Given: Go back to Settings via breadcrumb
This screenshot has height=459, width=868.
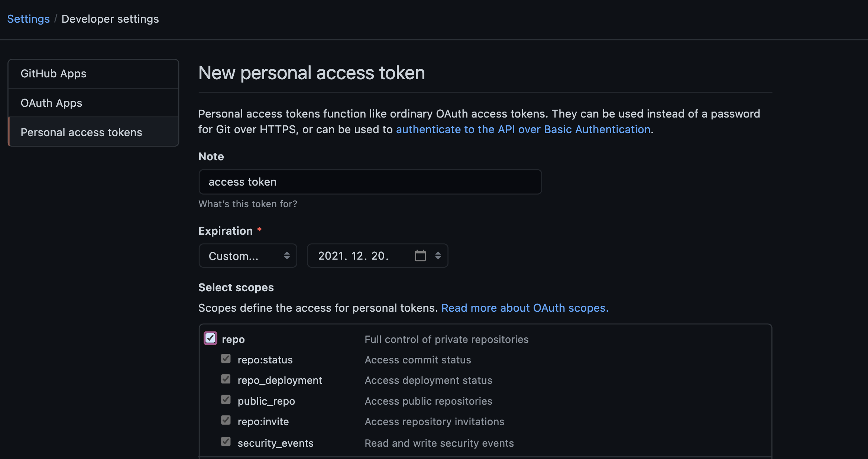Looking at the screenshot, I should click(x=29, y=19).
